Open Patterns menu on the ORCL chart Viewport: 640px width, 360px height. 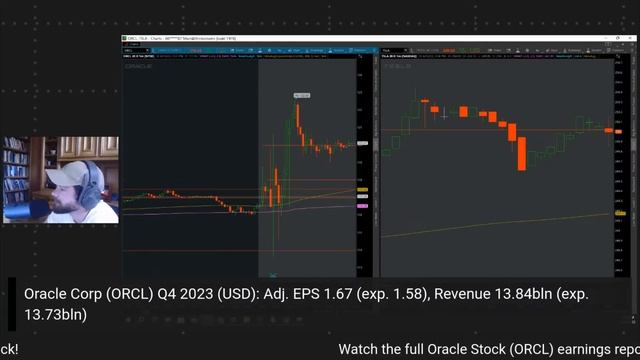click(358, 50)
